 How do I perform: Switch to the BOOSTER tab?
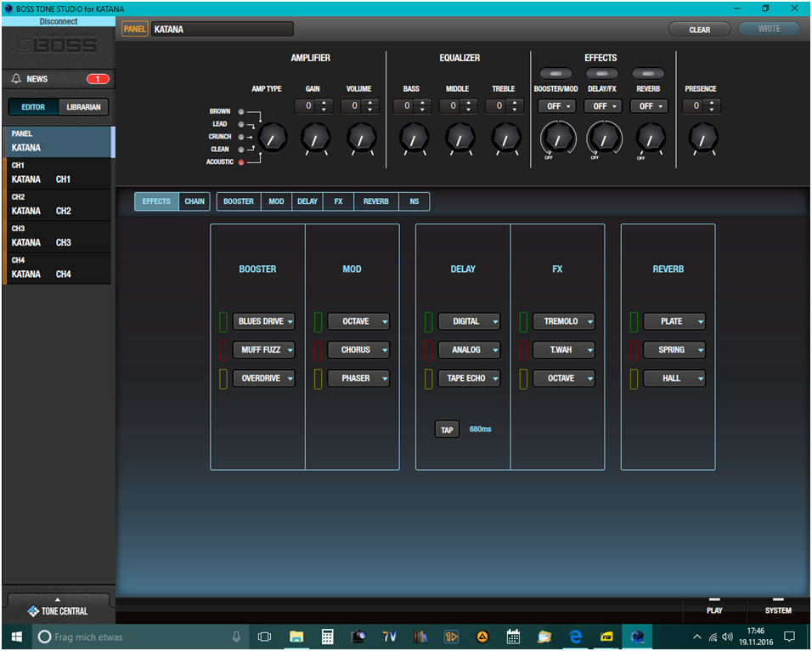(239, 201)
